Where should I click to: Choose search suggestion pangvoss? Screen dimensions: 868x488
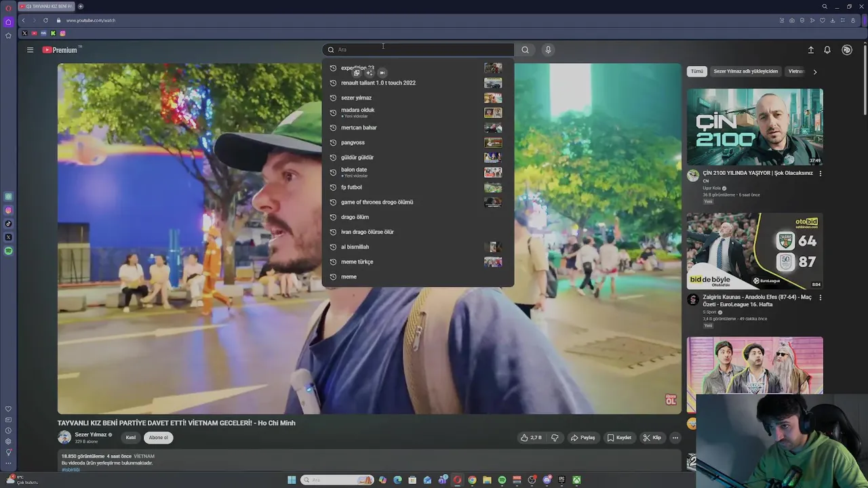[418, 142]
